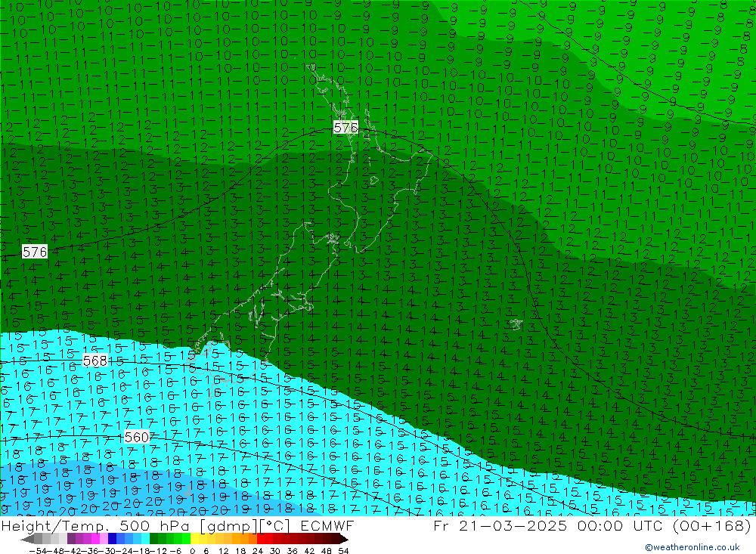This screenshot has width=756, height=554.
Task: Click the yellow swatch above 0 in the legend
Action: tap(195, 539)
